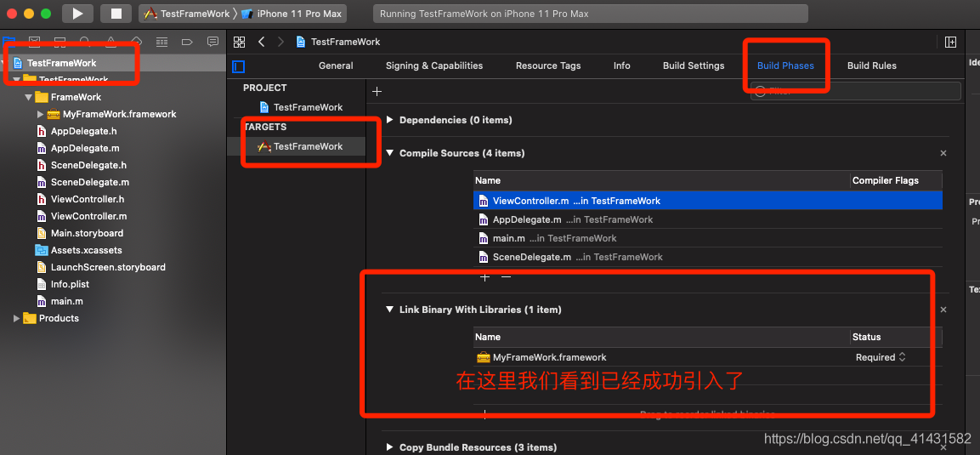Toggle the project and targets list sidebar
This screenshot has height=455, width=980.
coord(238,66)
